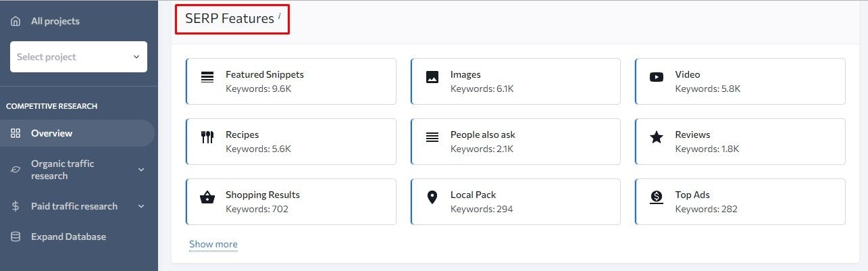Open Organic traffic research menu item

pyautogui.click(x=63, y=170)
